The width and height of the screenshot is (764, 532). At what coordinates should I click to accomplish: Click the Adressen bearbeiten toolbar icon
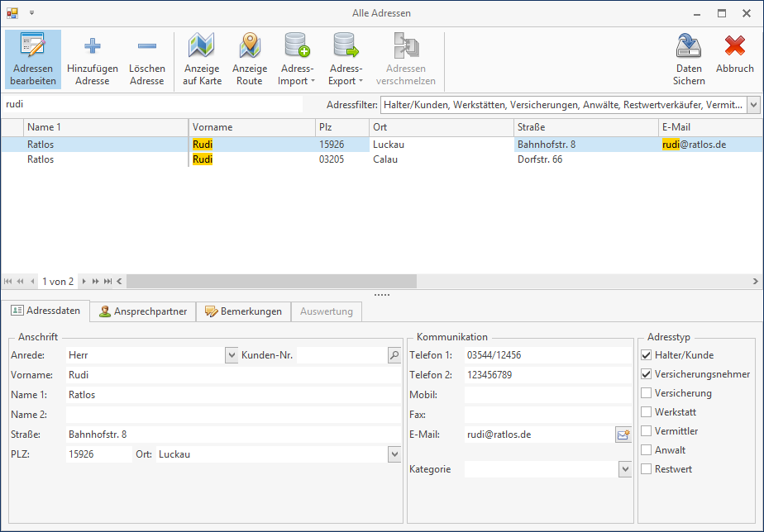pyautogui.click(x=33, y=59)
